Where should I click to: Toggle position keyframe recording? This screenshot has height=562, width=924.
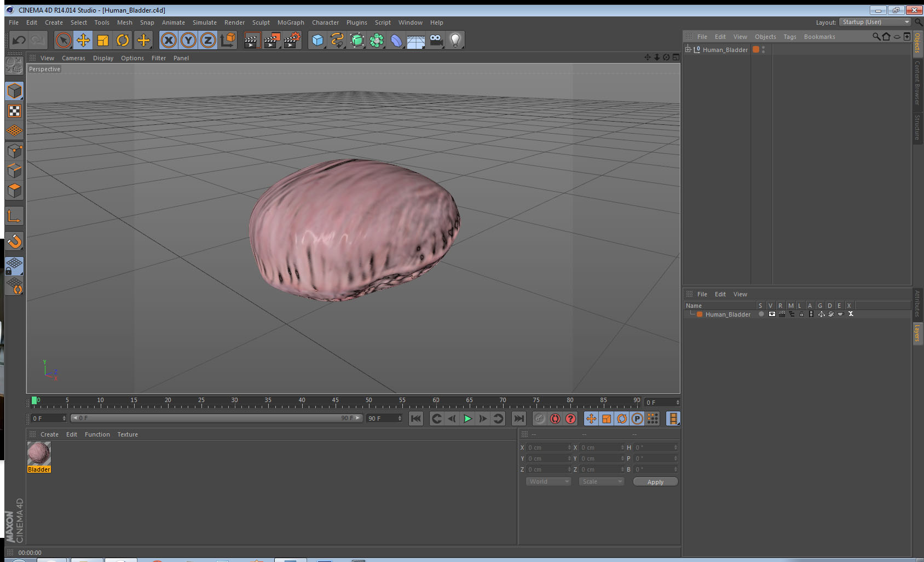pyautogui.click(x=591, y=418)
